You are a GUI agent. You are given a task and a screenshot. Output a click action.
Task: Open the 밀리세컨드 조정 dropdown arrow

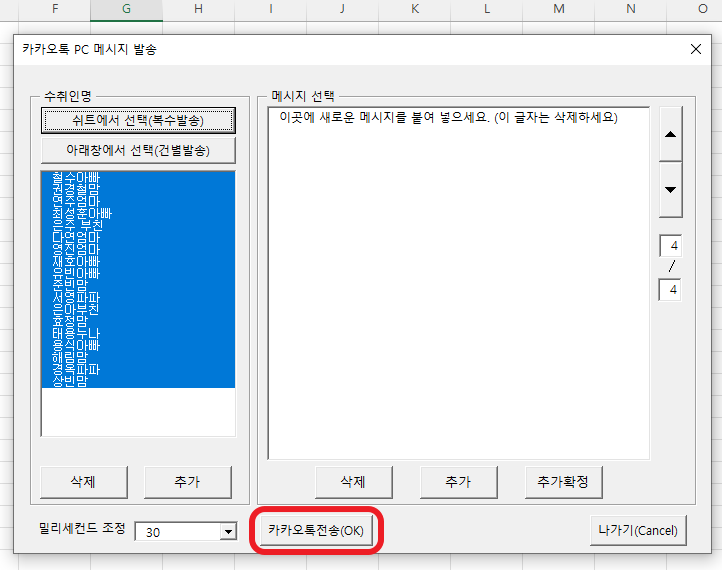(228, 532)
